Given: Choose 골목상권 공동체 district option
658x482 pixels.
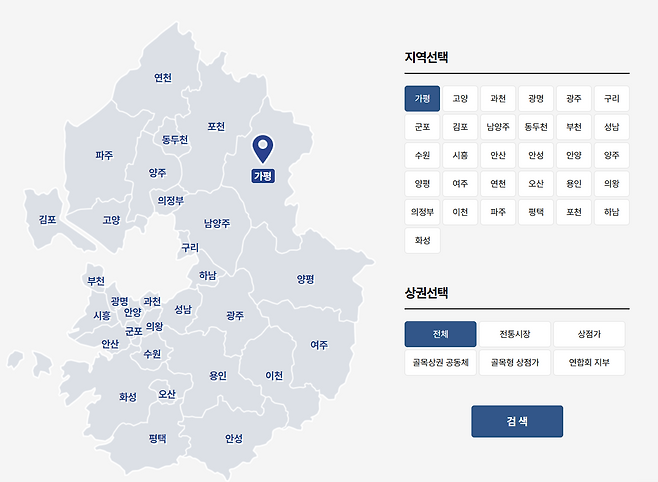Looking at the screenshot, I should tap(440, 362).
